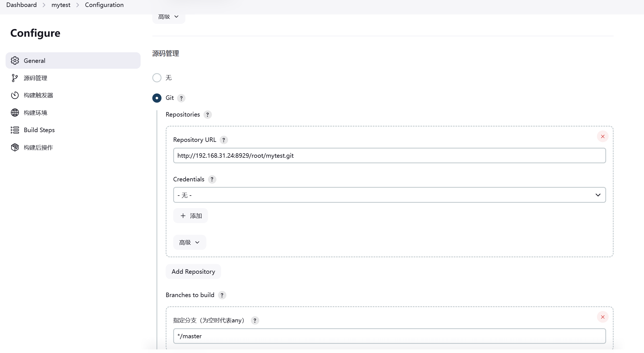Open help for Repository URL

tap(224, 140)
